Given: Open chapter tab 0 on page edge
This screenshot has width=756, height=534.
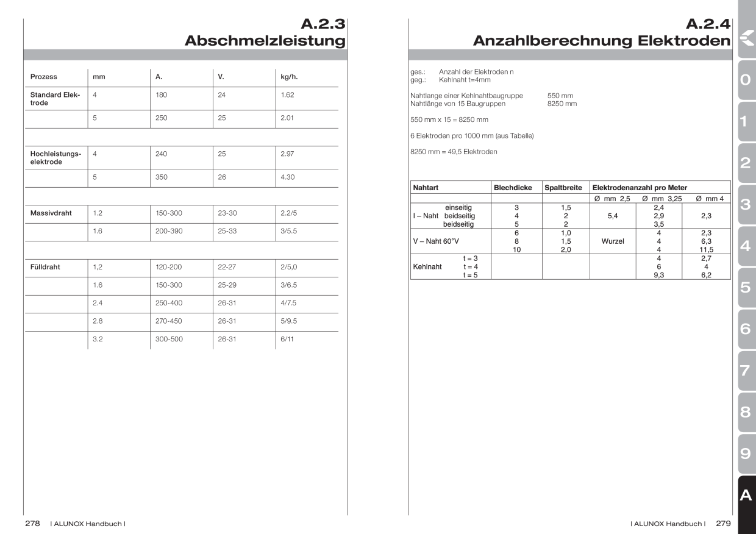Looking at the screenshot, I should point(746,80).
